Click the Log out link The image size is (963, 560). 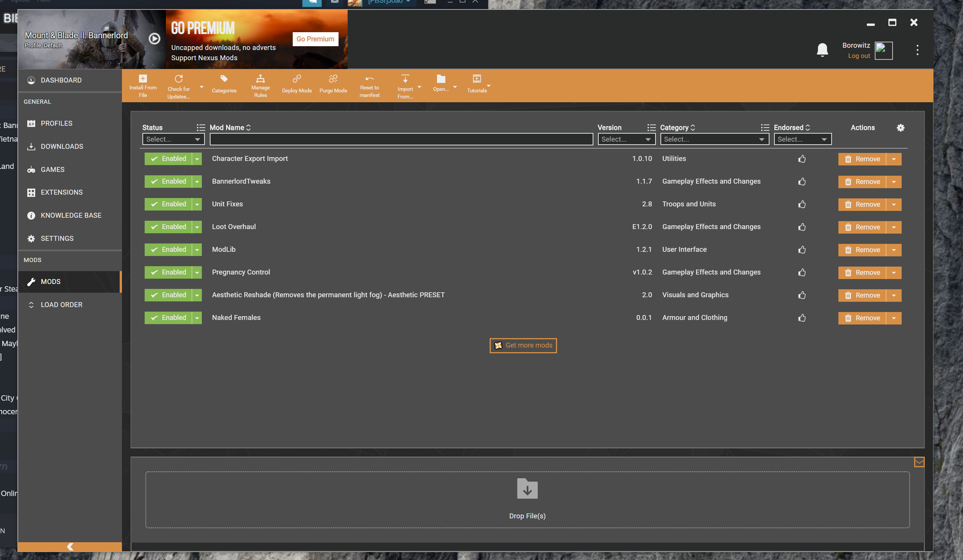859,56
